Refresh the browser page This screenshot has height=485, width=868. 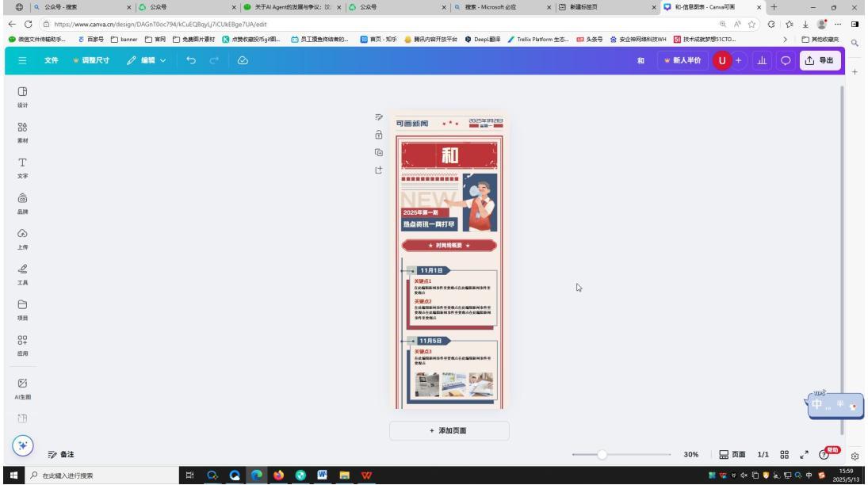click(x=29, y=24)
